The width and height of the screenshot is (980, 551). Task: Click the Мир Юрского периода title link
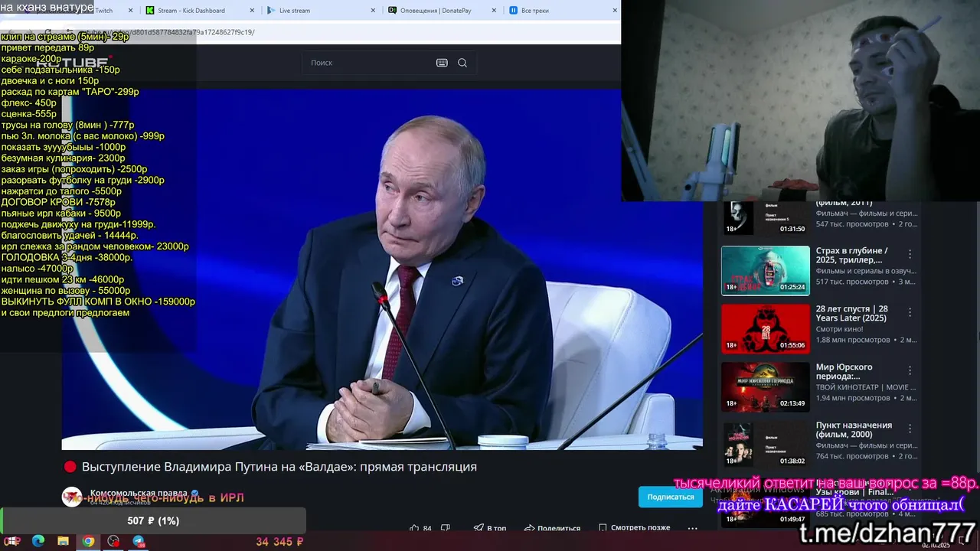click(x=844, y=372)
